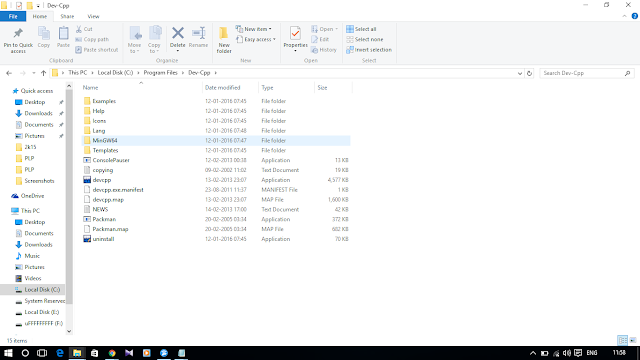Open address bar history dropdown arrow
Image resolution: width=640 pixels, height=360 pixels.
[x=520, y=73]
